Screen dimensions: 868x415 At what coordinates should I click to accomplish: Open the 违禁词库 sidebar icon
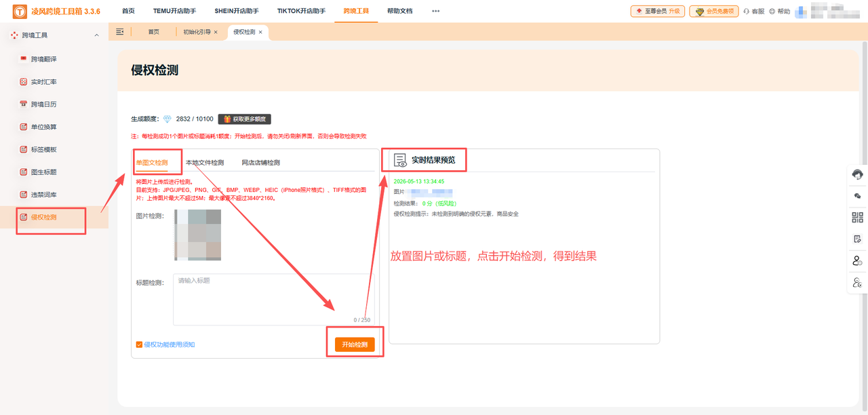(23, 195)
